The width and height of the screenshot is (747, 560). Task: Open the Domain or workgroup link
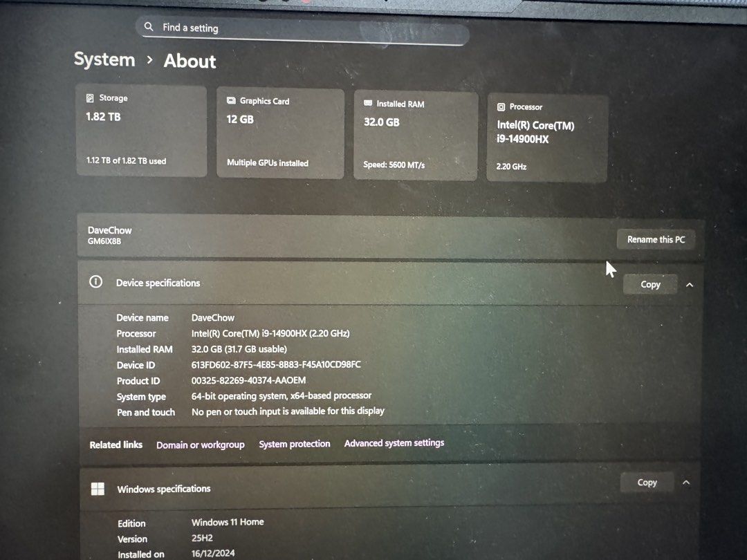pos(200,445)
